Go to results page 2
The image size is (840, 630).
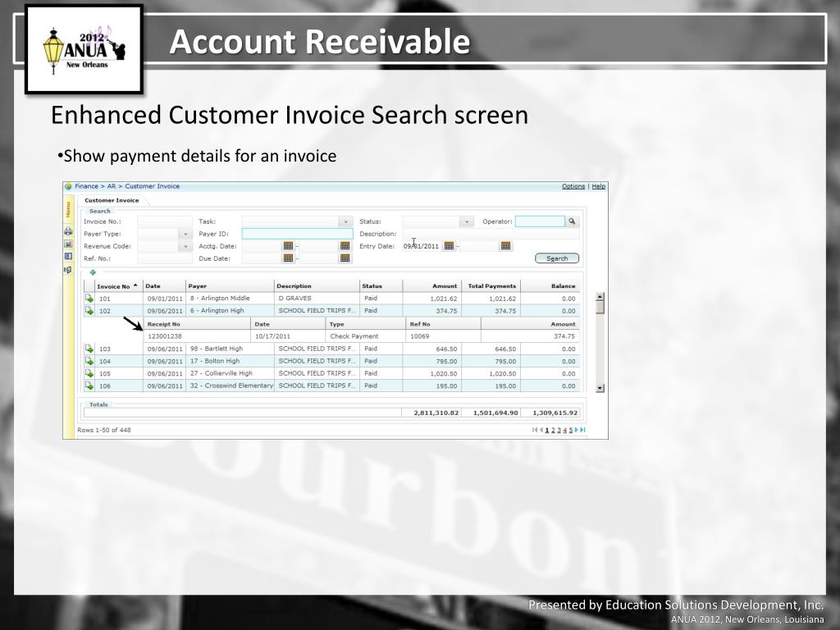point(553,430)
